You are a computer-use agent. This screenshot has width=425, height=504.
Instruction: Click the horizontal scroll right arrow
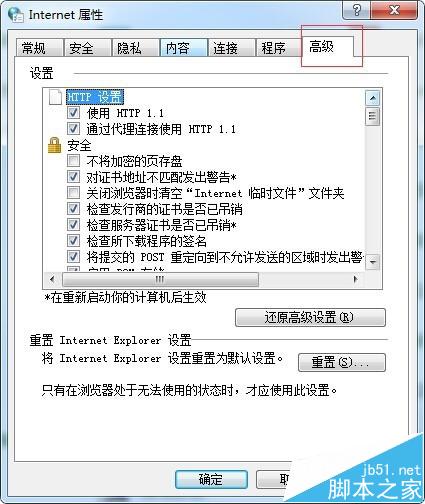[x=356, y=279]
